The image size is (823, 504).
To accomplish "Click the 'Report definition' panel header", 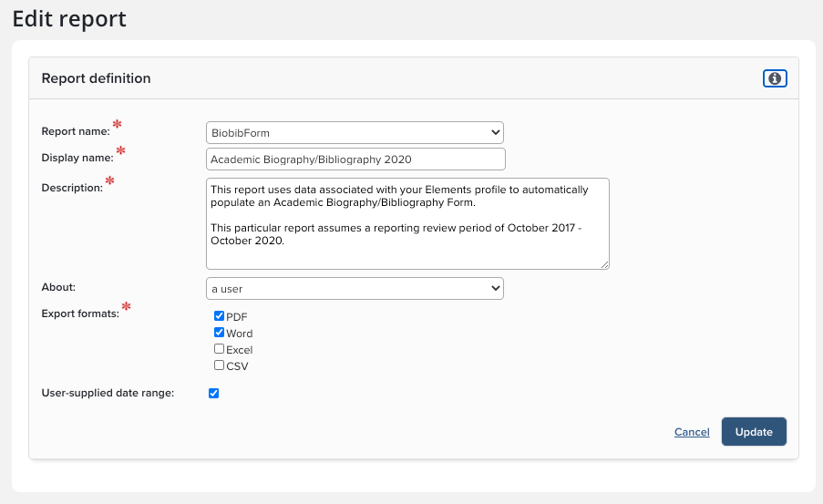I will pyautogui.click(x=97, y=78).
